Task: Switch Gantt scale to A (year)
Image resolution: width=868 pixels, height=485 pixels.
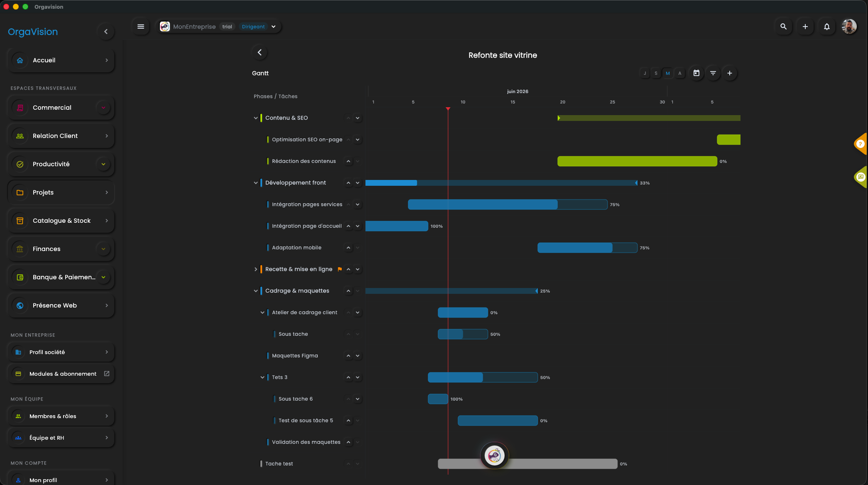Action: pos(679,73)
